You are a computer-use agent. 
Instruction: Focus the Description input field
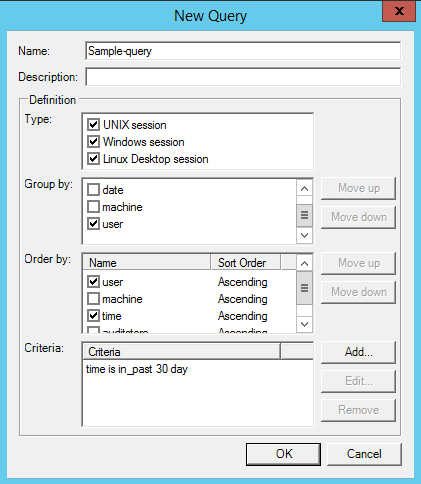click(x=243, y=77)
